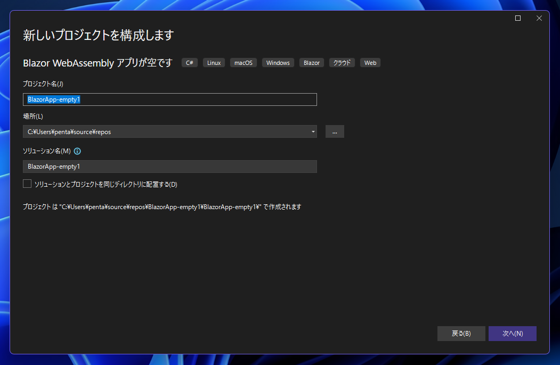Image resolution: width=560 pixels, height=365 pixels.
Task: Open the location path dropdown
Action: pyautogui.click(x=313, y=132)
